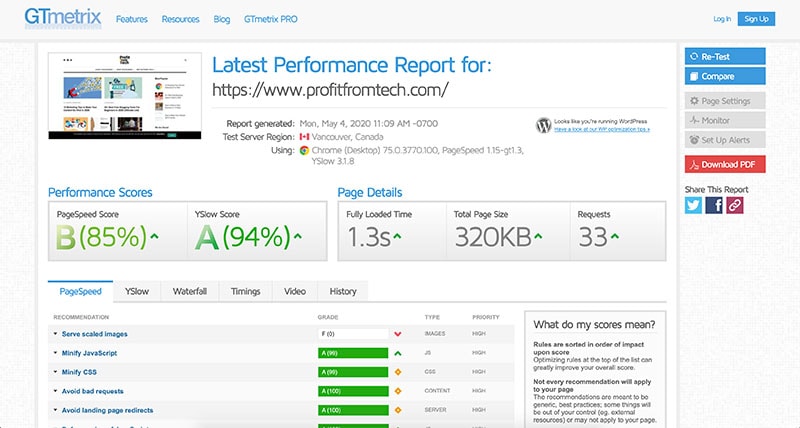Click the Monitor button
800x428 pixels.
[x=725, y=120]
